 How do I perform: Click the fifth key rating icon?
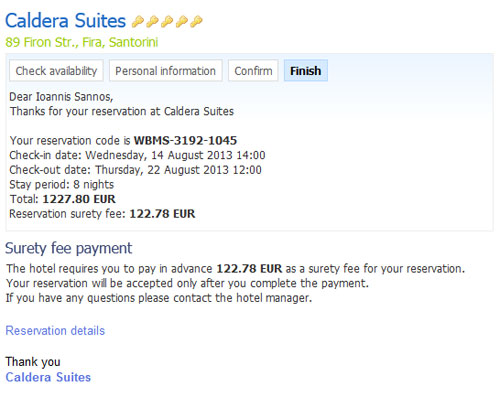[x=196, y=22]
